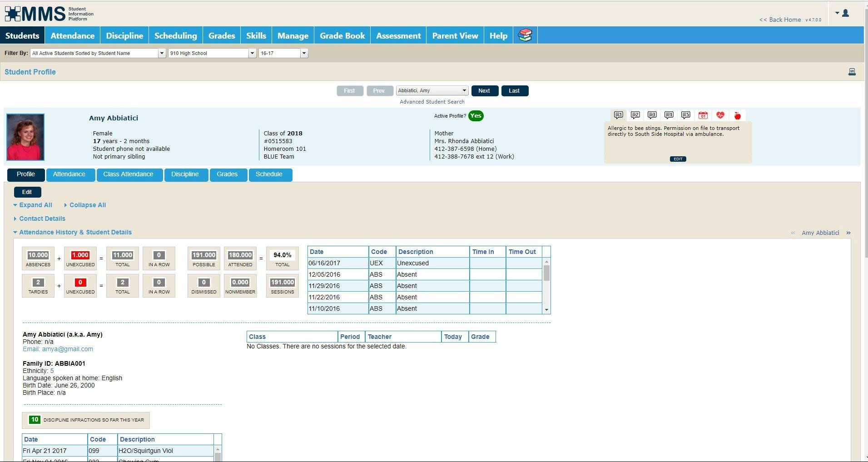Open comment bubble 2 icon
The width and height of the screenshot is (868, 462).
(635, 115)
